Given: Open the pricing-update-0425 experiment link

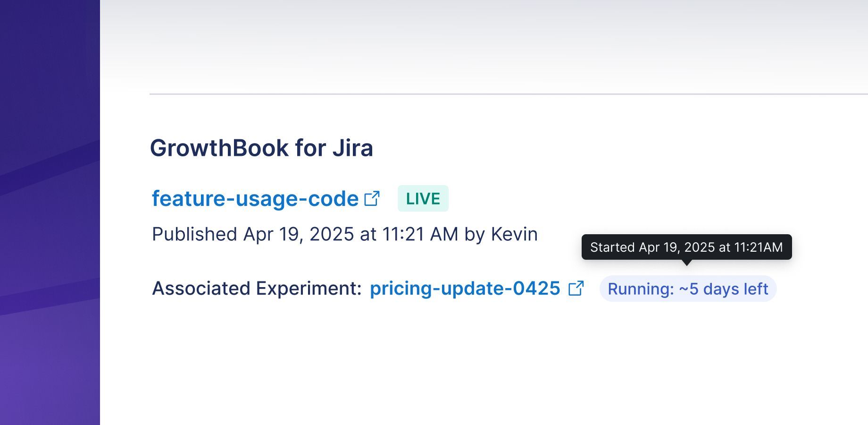Looking at the screenshot, I should click(x=465, y=289).
